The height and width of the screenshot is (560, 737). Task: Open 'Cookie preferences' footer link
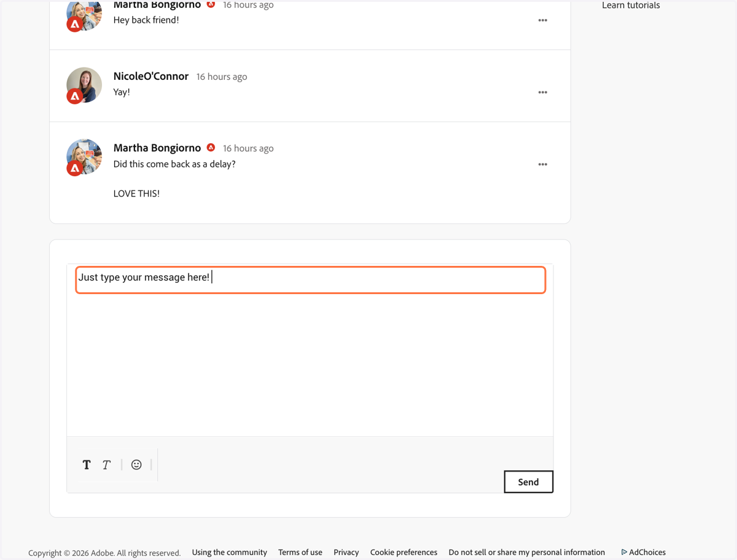(x=404, y=552)
